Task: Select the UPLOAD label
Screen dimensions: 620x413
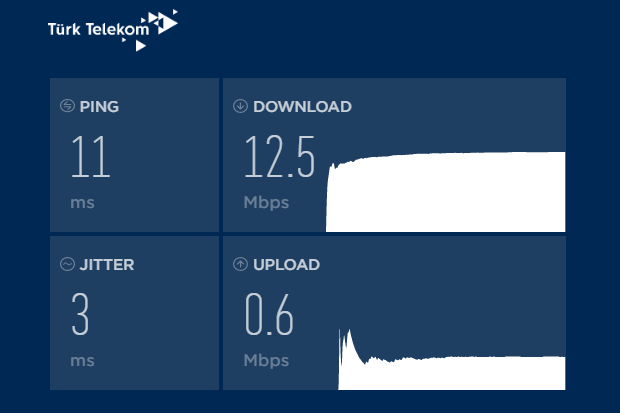Action: point(287,265)
